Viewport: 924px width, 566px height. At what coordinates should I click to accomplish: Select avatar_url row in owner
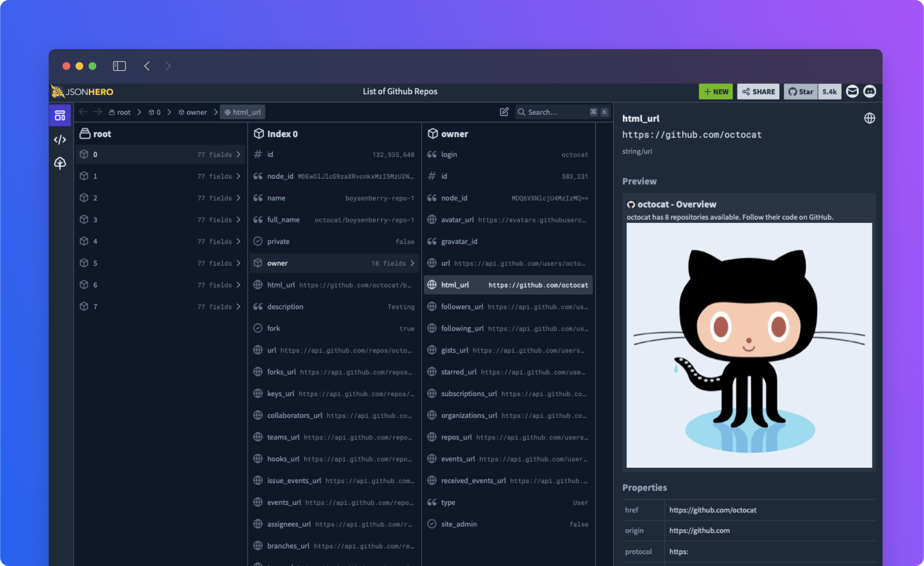tap(508, 219)
